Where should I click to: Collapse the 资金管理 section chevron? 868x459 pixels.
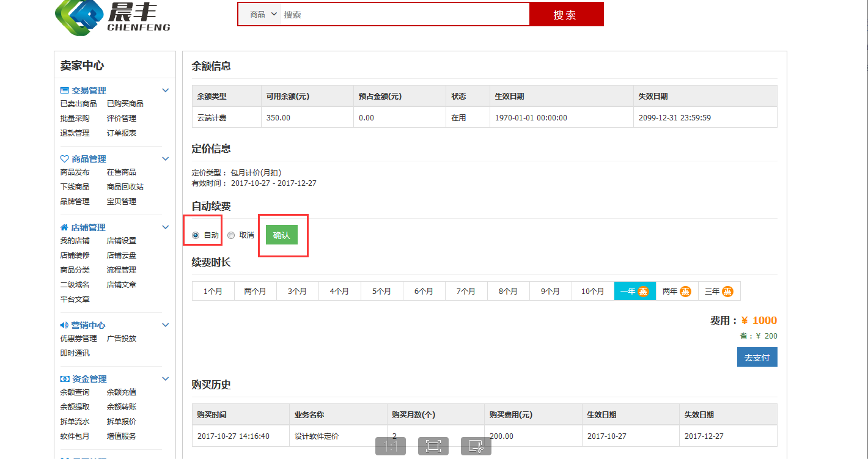(165, 379)
